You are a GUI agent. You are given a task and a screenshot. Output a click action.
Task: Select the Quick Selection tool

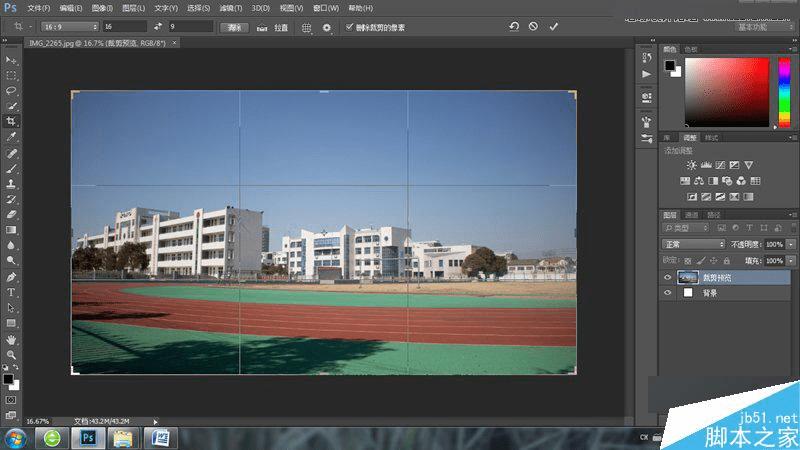click(x=11, y=106)
